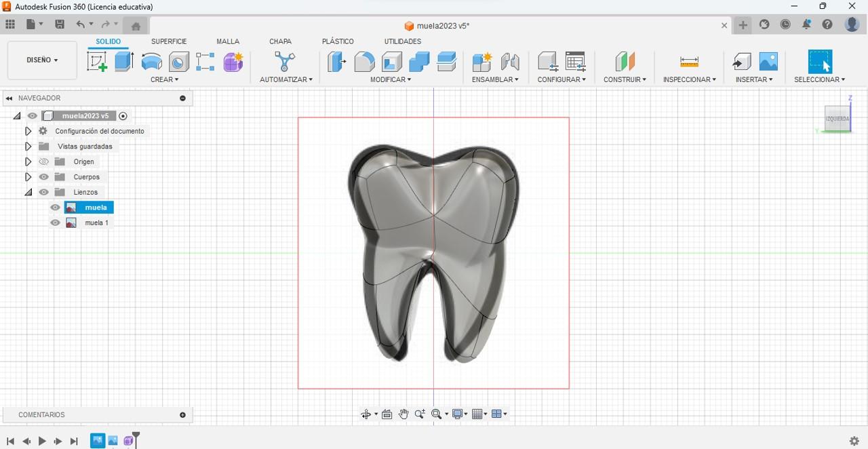868x449 pixels.
Task: Switch to the CHAPA tab
Action: tap(280, 41)
